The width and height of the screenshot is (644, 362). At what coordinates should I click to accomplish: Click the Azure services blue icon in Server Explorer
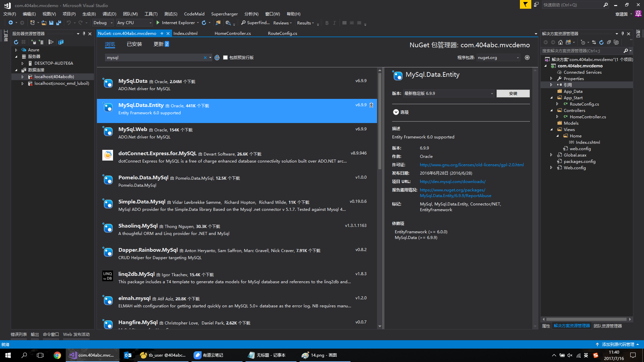coord(61,42)
